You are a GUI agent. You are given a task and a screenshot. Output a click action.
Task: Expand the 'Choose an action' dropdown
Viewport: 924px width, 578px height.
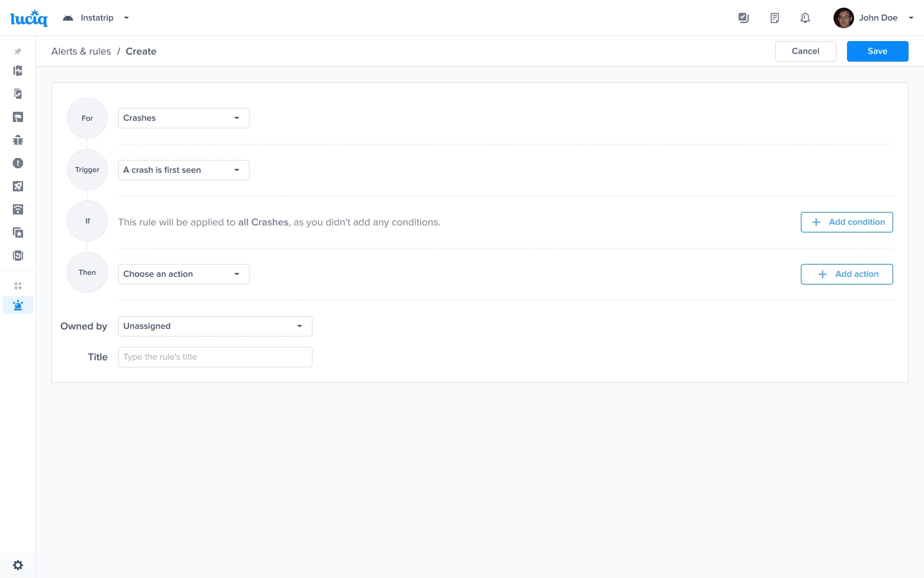coord(184,274)
